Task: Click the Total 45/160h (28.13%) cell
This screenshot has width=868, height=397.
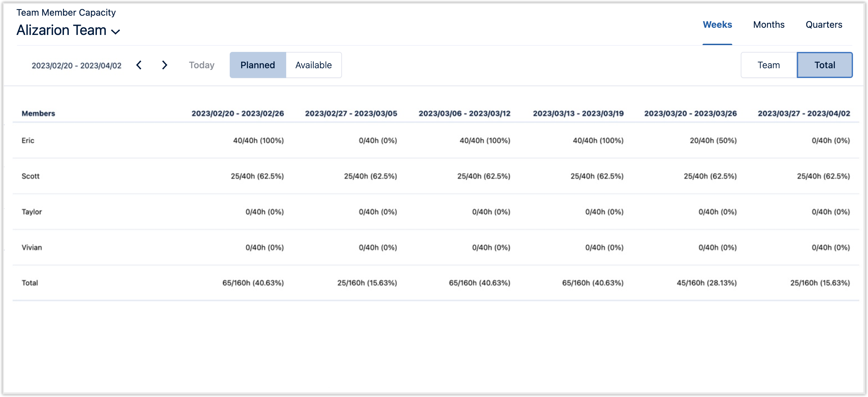Action: tap(706, 283)
